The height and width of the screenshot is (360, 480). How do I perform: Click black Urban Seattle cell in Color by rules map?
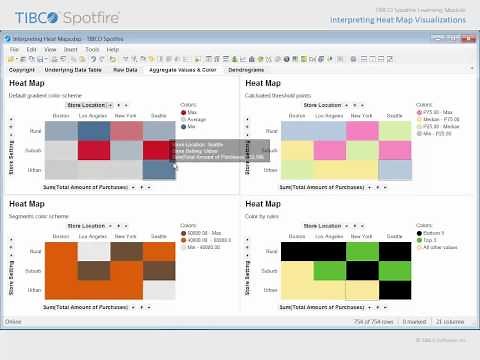point(395,290)
